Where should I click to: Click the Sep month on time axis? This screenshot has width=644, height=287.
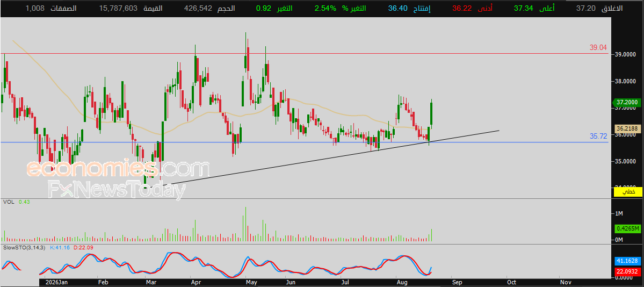(457, 283)
